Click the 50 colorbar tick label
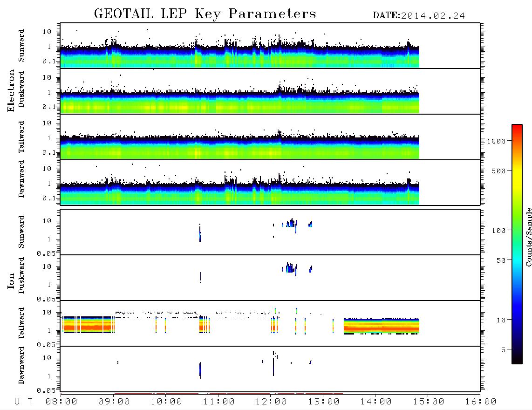 pos(501,260)
